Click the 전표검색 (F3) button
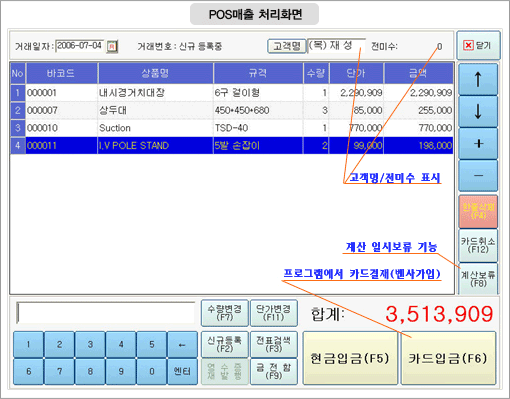Viewport: 510px width, 399px height. [x=274, y=344]
